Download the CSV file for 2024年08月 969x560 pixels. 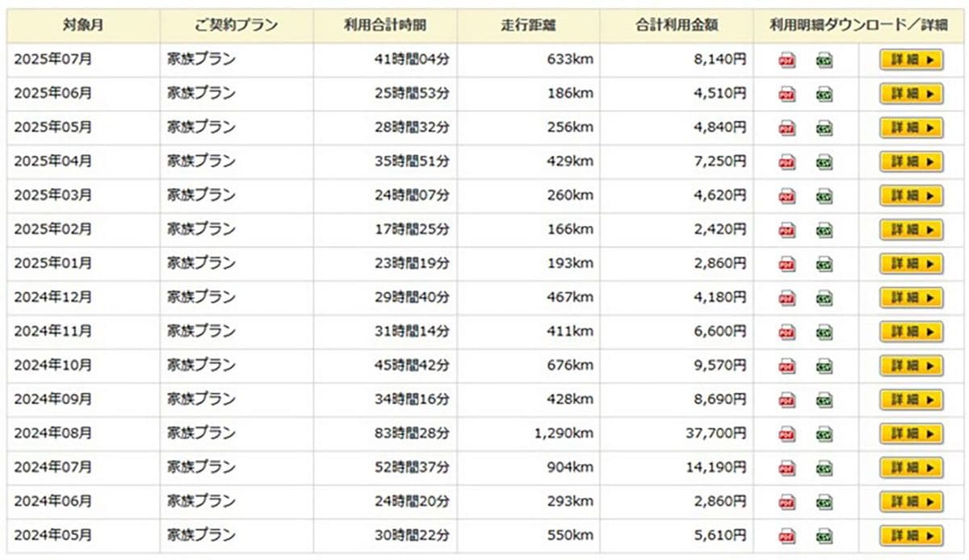pos(824,434)
